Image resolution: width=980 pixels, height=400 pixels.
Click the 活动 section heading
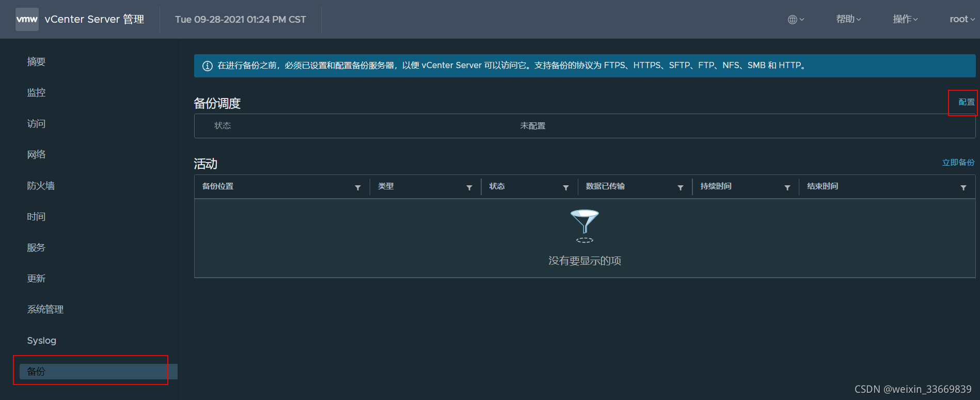point(206,164)
